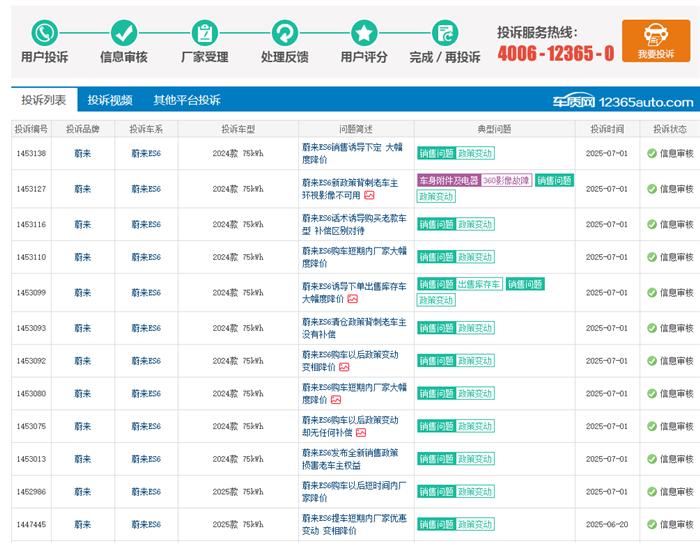Click the 蔚来 brand link in row 1447445
Image resolution: width=700 pixels, height=543 pixels.
pos(83,524)
